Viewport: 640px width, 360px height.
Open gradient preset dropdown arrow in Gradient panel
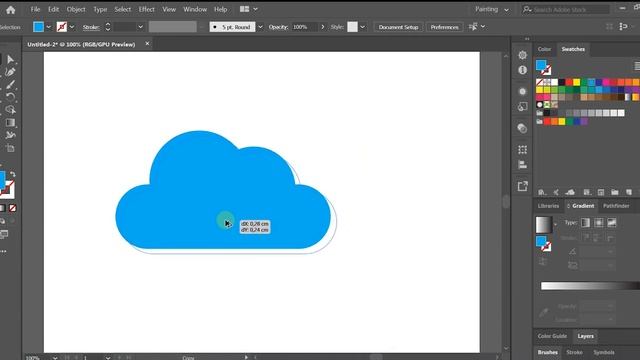555,224
